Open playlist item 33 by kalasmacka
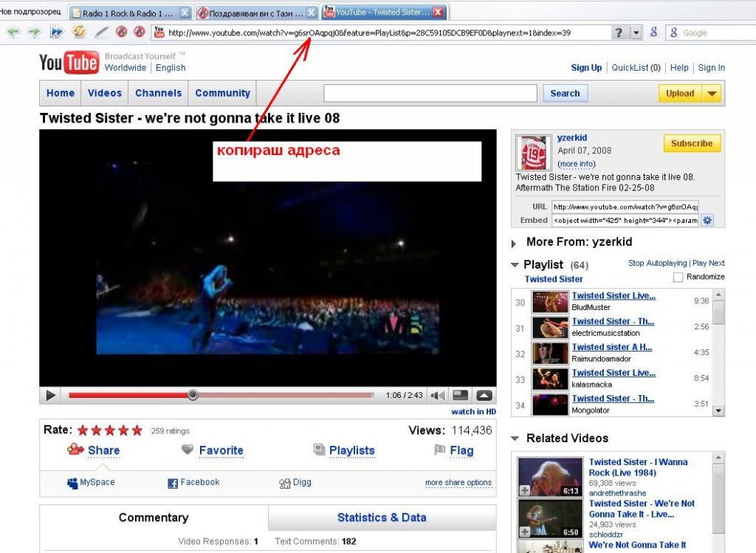756x553 pixels. (x=614, y=373)
